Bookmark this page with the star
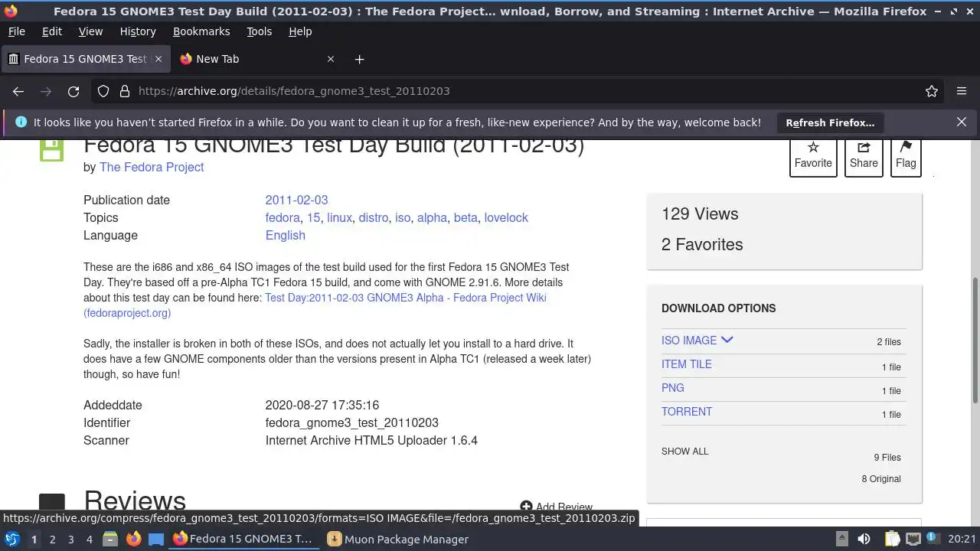 (x=932, y=91)
